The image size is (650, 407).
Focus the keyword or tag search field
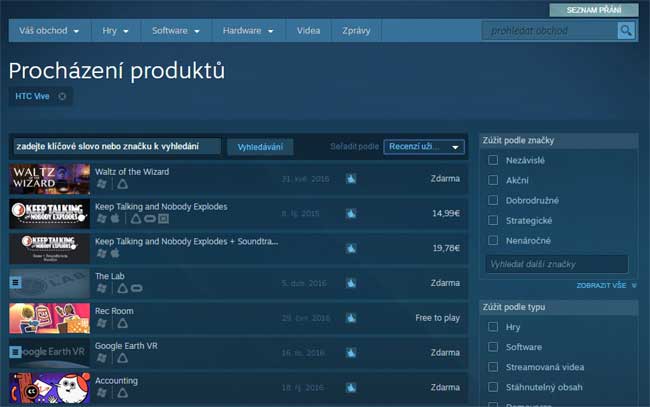tap(117, 147)
